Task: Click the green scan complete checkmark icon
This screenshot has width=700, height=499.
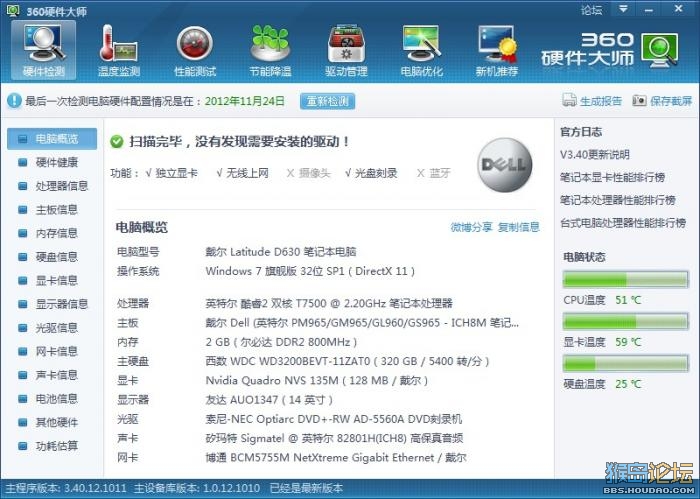Action: [117, 142]
